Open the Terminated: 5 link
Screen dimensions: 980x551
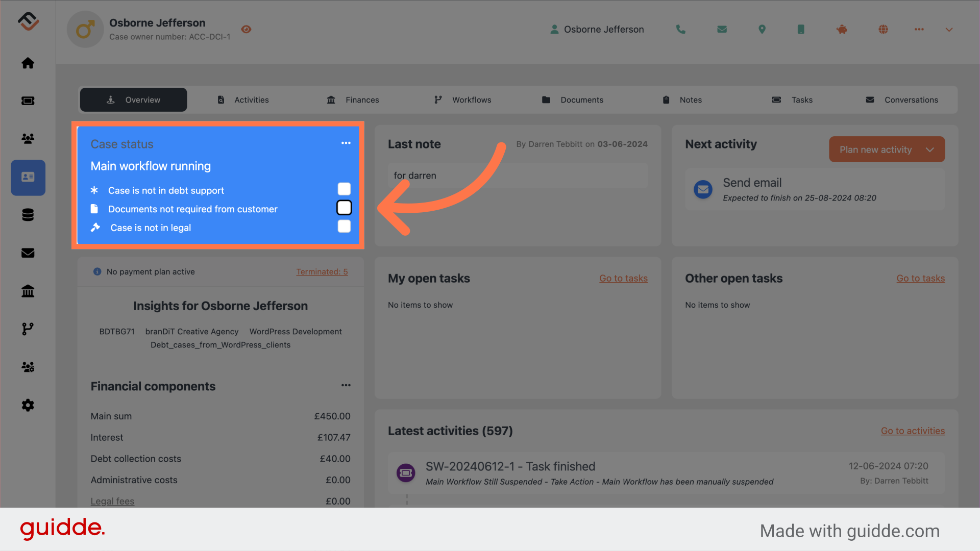pyautogui.click(x=322, y=272)
